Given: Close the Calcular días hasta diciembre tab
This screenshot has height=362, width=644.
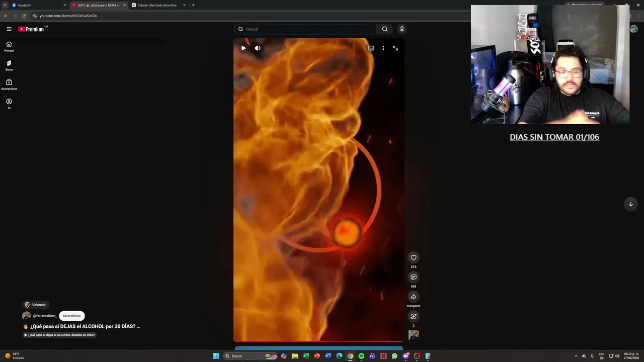Looking at the screenshot, I should [x=184, y=5].
